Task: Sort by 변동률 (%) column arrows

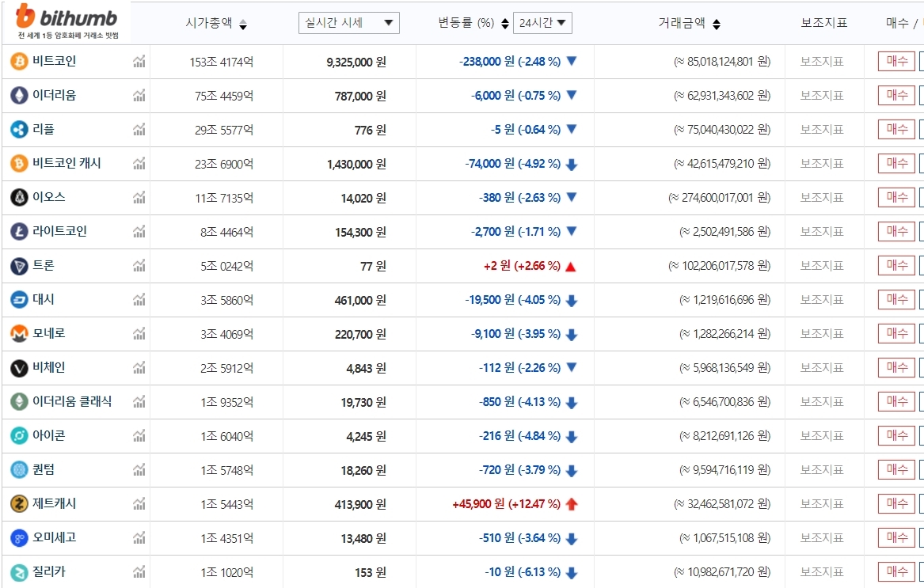Action: pyautogui.click(x=505, y=24)
